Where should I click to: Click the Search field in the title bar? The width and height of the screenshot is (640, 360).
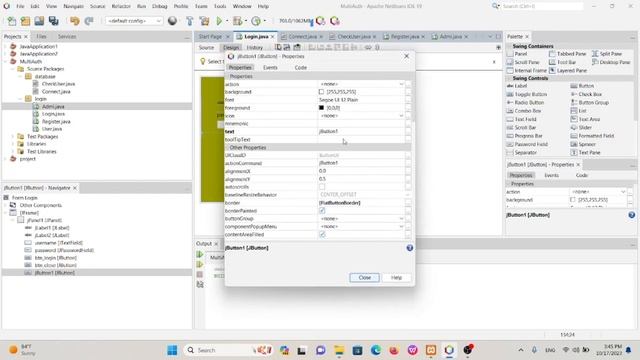tap(541, 7)
